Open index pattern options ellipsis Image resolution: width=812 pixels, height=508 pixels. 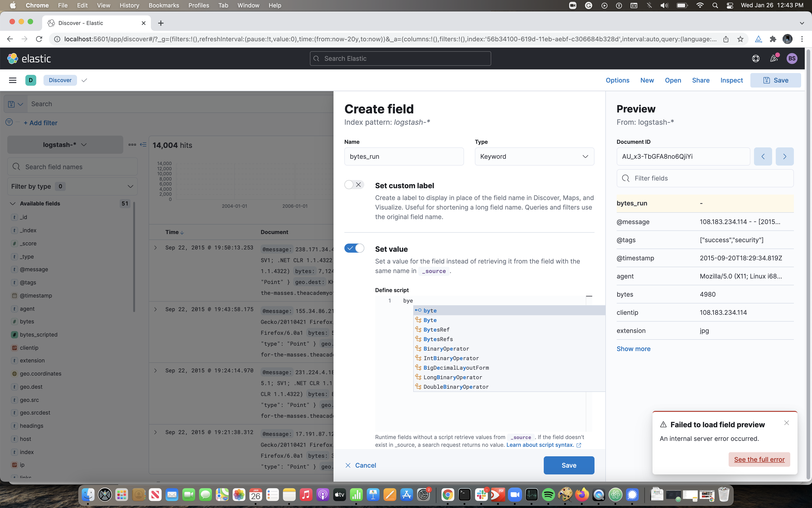[x=132, y=145]
